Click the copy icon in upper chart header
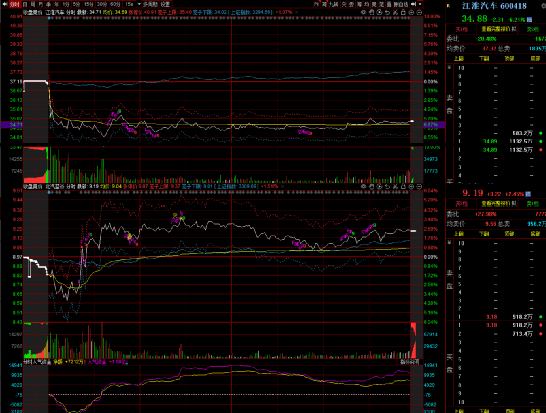This screenshot has height=413, width=546. (x=371, y=12)
